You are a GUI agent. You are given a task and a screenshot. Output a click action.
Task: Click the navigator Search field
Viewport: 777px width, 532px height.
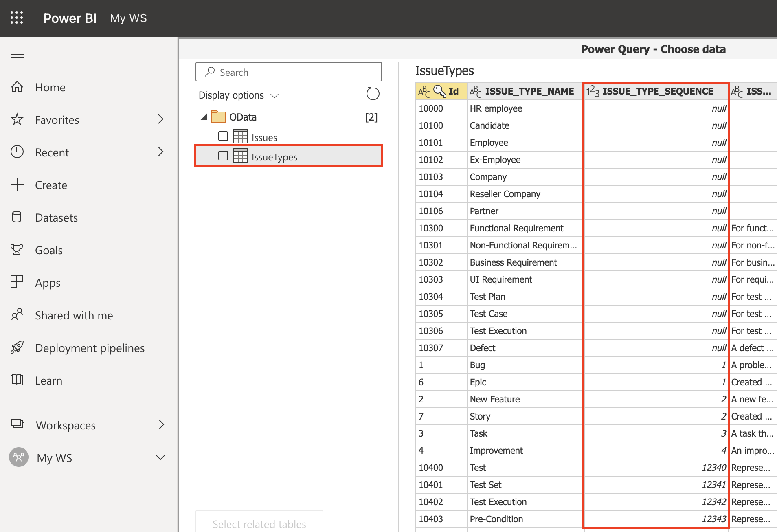coord(288,72)
